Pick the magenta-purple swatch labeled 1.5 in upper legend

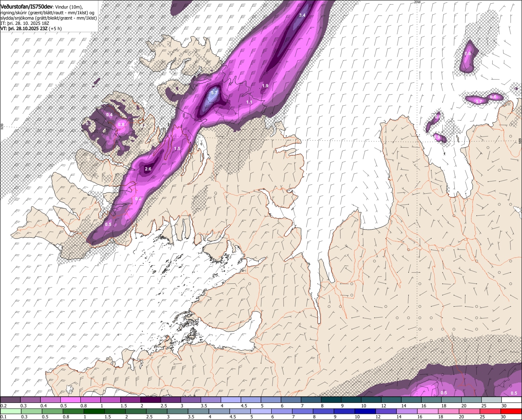coord(131,400)
